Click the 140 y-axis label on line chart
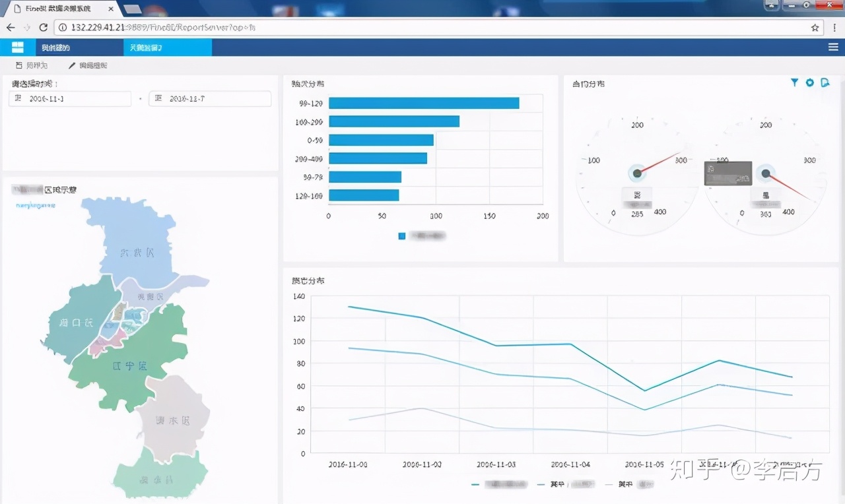The image size is (845, 504). [298, 296]
